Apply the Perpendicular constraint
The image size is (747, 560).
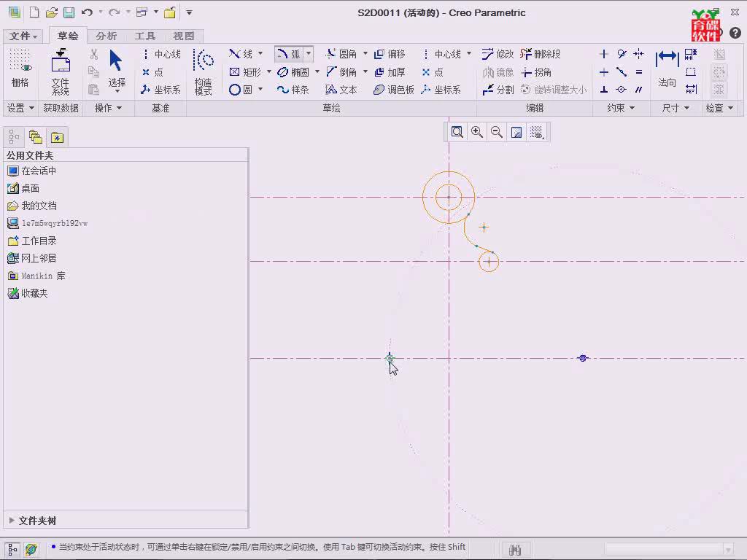603,90
